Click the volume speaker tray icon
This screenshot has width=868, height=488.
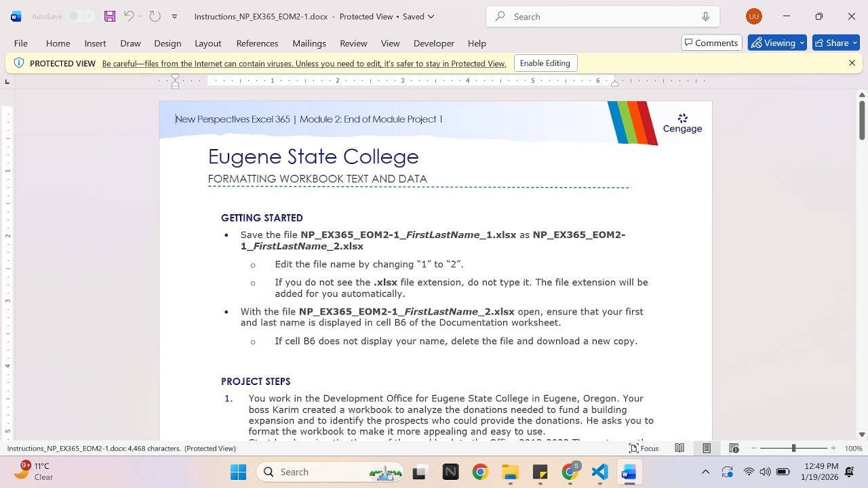[x=765, y=472]
